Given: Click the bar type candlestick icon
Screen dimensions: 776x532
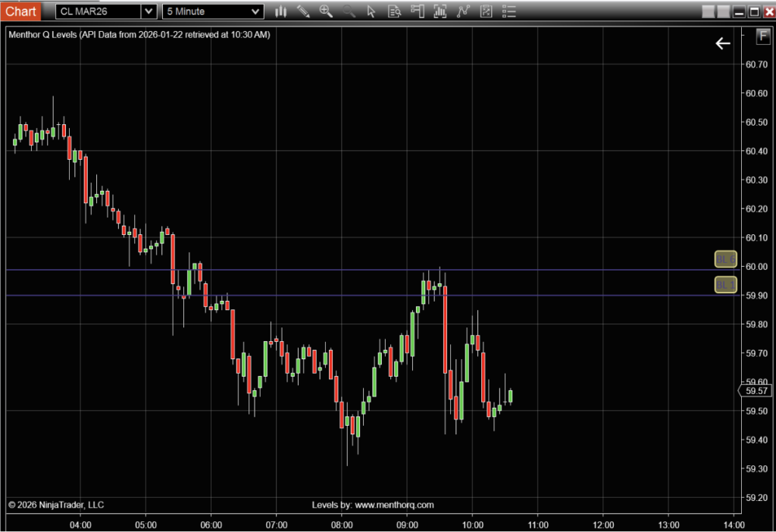Looking at the screenshot, I should point(281,11).
